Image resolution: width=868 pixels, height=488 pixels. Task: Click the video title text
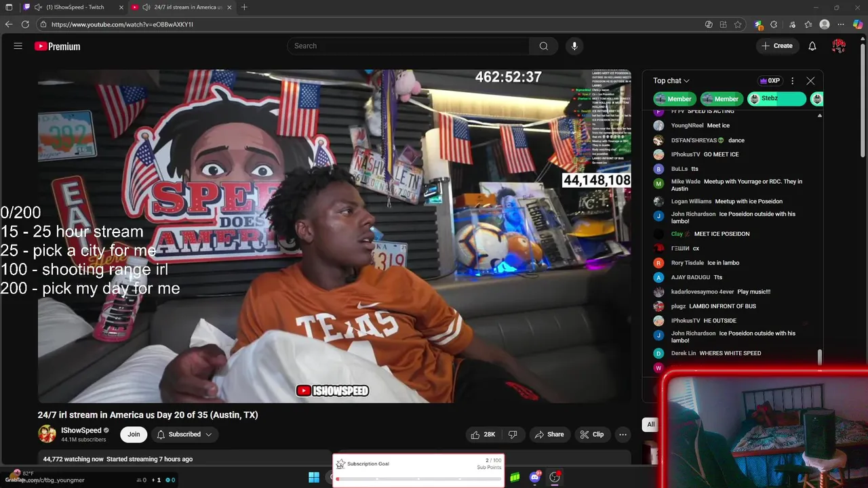[148, 415]
